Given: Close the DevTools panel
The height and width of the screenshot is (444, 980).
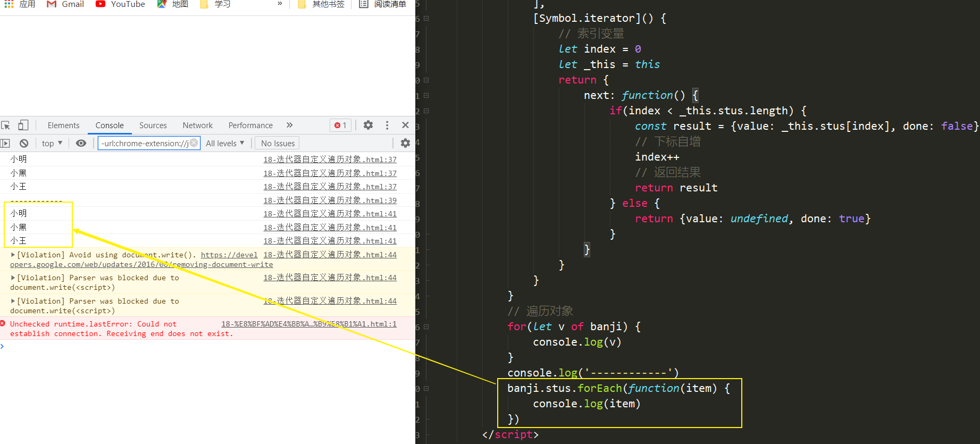Looking at the screenshot, I should coord(405,125).
